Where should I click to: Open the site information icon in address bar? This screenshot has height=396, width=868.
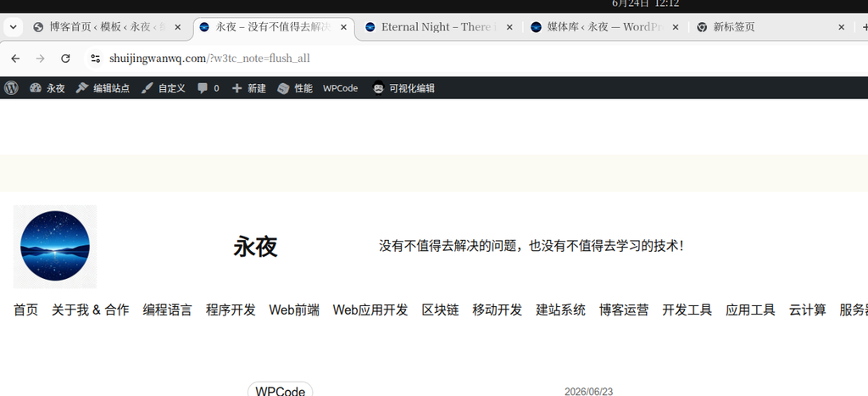tap(95, 59)
